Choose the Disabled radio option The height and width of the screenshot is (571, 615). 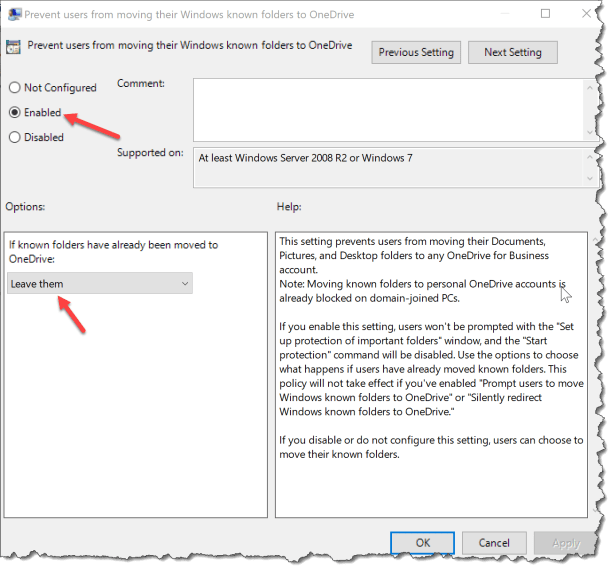[x=15, y=138]
